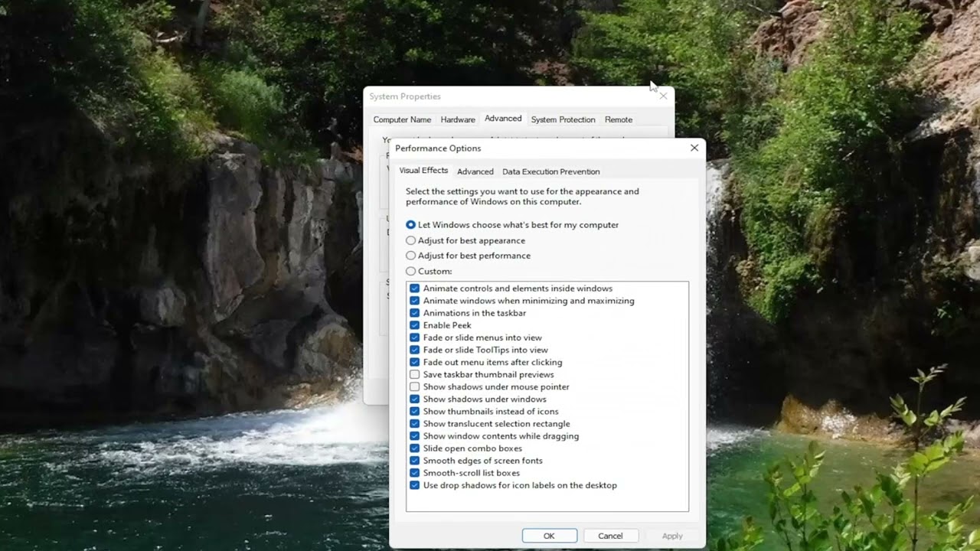980x551 pixels.
Task: Uncheck 'Show shadows under windows'
Action: click(415, 399)
